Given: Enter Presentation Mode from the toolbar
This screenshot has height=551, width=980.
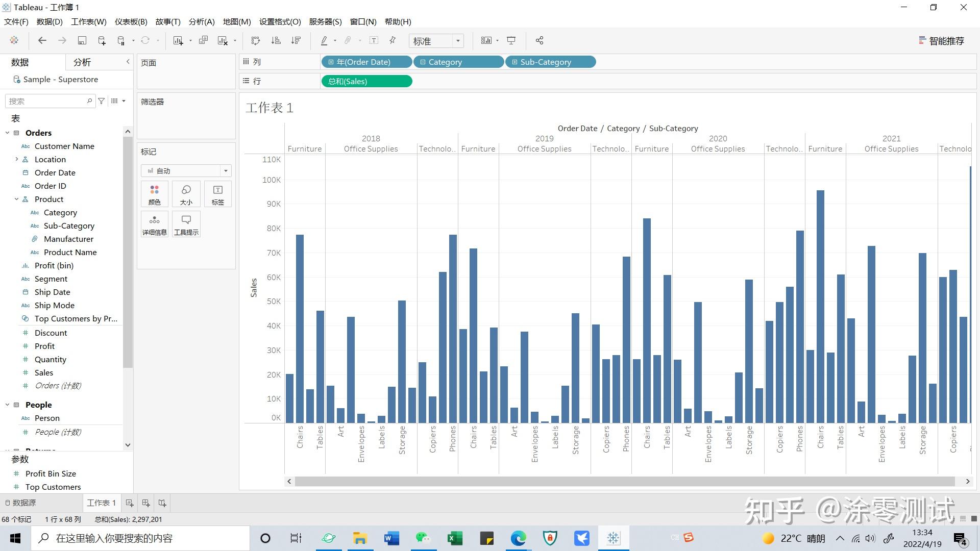Looking at the screenshot, I should [x=511, y=40].
